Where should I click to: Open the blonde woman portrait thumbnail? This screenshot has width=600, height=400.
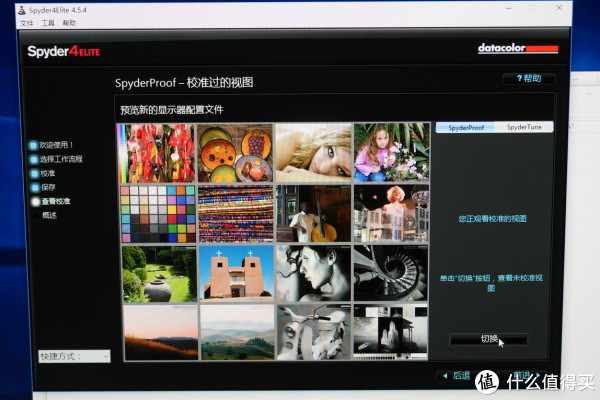pos(313,153)
